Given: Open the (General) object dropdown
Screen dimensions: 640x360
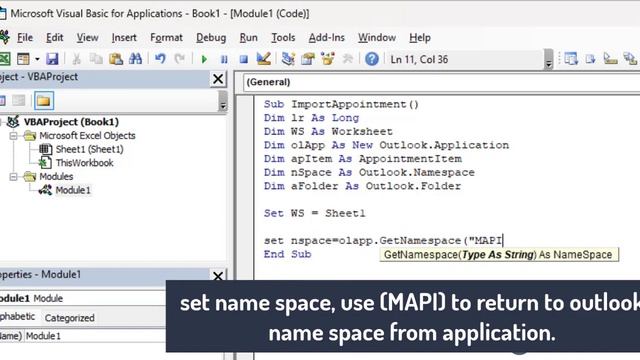Looking at the screenshot, I should point(441,82).
